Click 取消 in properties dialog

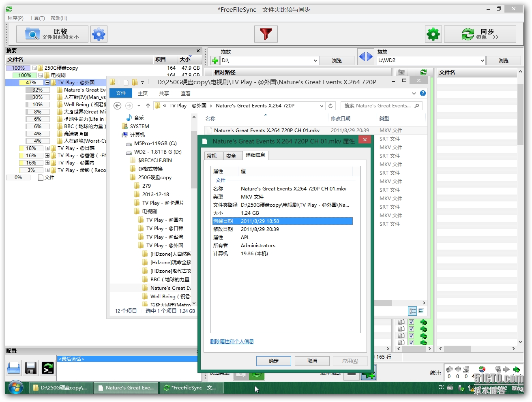[312, 361]
